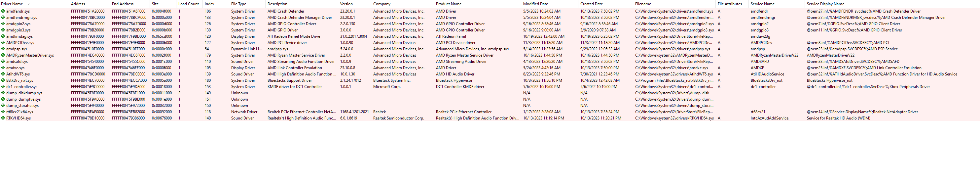Click the green icon beside rt68cx21x64.sys
This screenshot has width=980, height=188.
[x=3, y=112]
